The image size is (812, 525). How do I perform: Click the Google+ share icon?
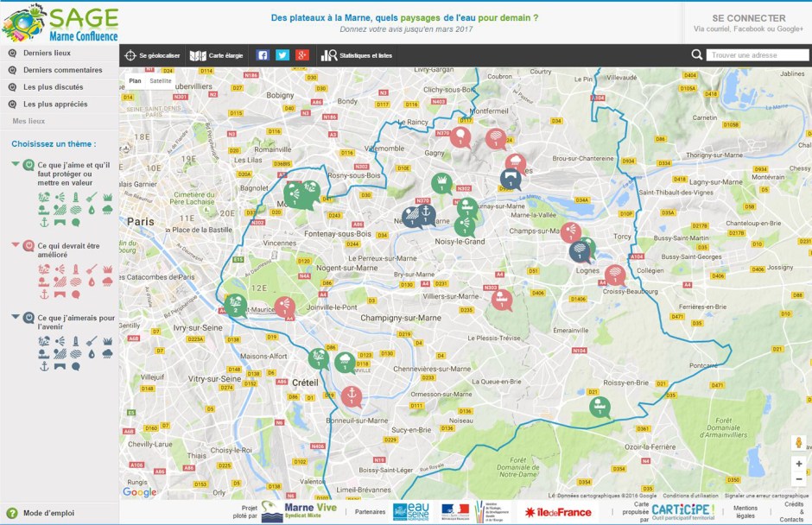click(301, 55)
